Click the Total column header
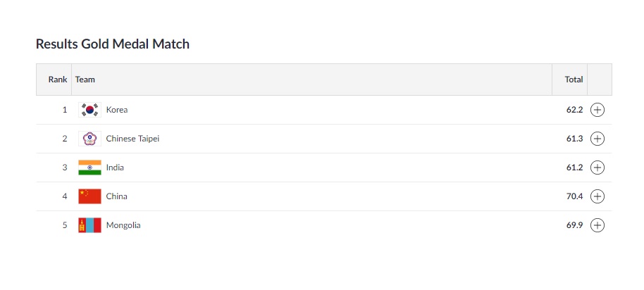 (x=574, y=80)
